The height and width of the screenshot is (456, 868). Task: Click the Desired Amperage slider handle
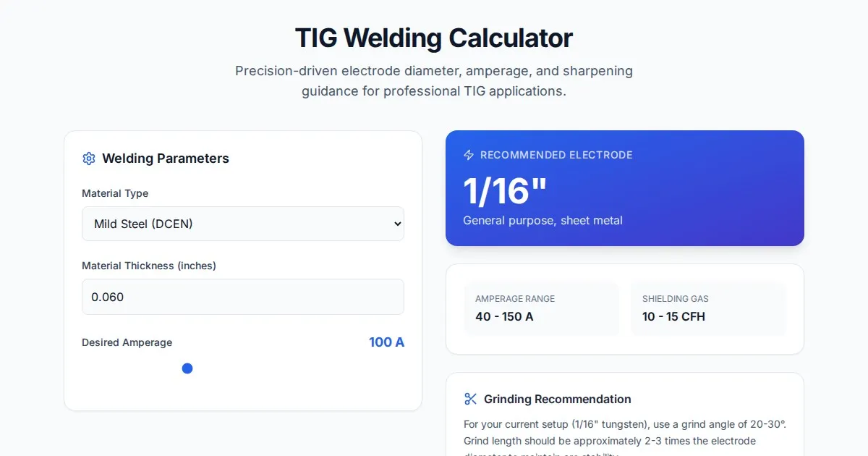187,368
